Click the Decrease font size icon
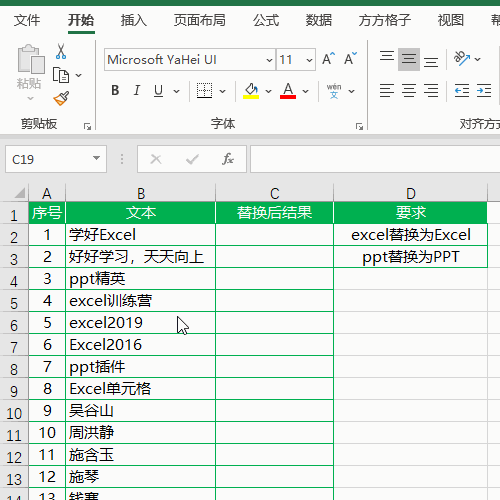This screenshot has height=500, width=500. point(350,59)
